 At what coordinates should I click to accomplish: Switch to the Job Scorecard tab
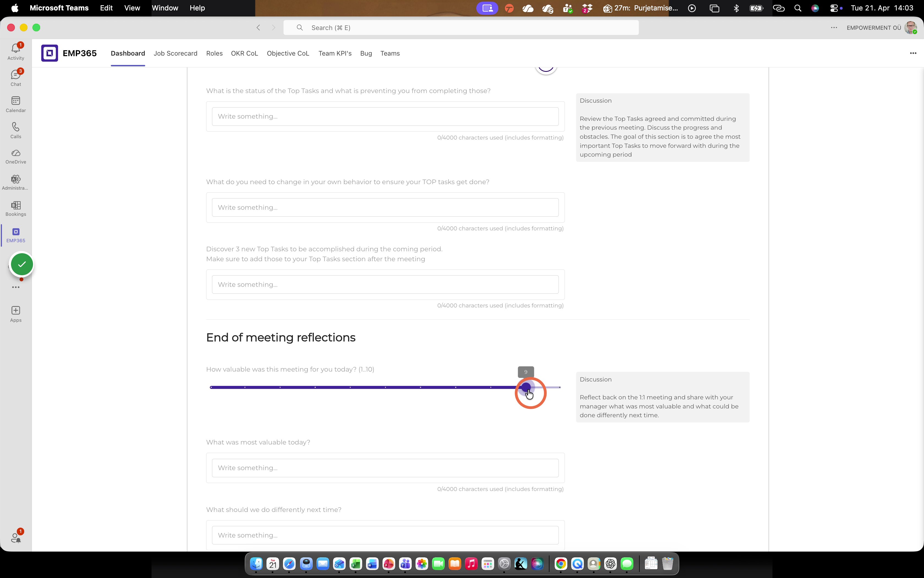click(x=175, y=53)
